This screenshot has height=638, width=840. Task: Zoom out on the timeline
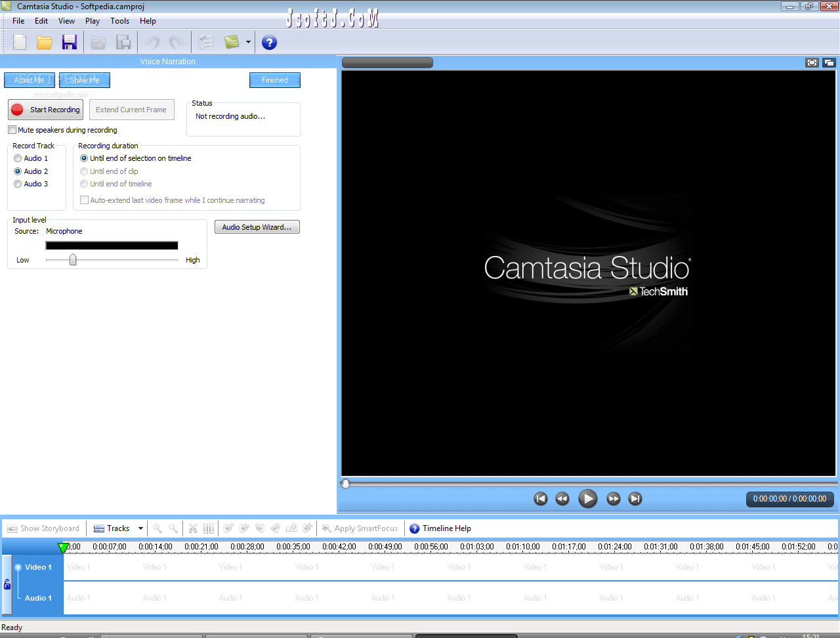tap(173, 528)
